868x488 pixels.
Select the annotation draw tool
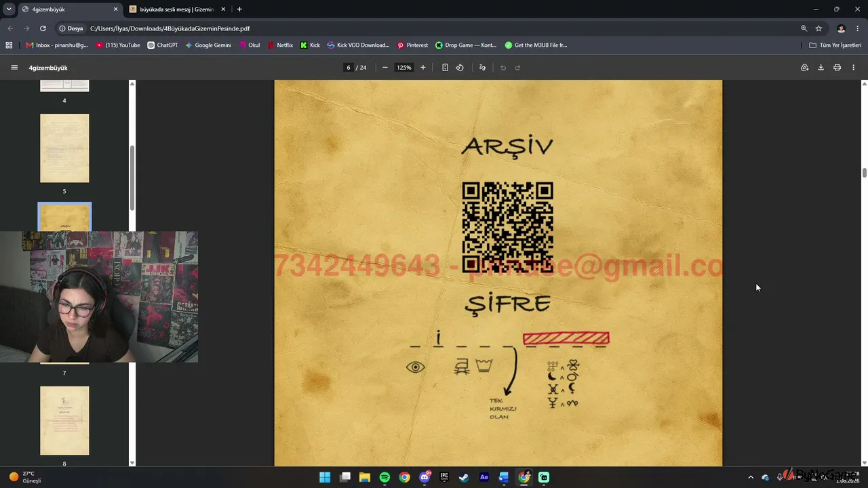click(x=482, y=68)
